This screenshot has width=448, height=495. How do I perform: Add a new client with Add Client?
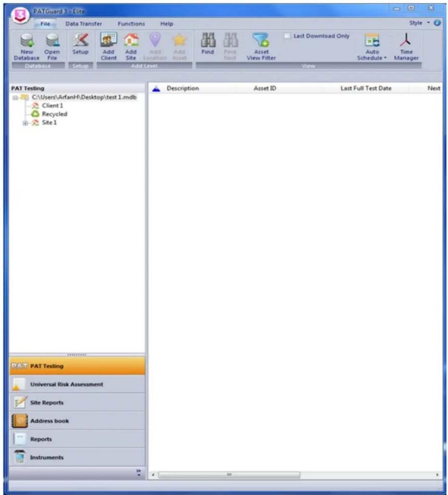pyautogui.click(x=109, y=39)
